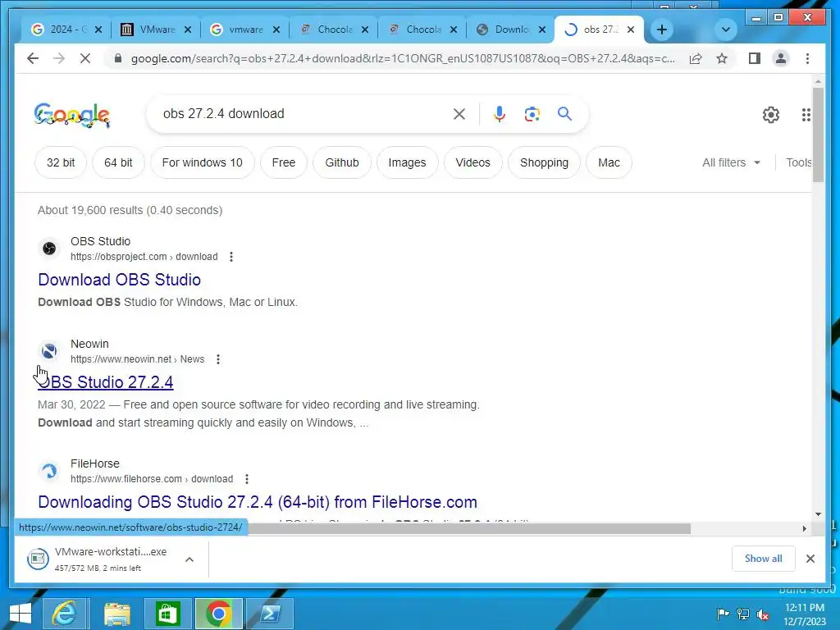Image resolution: width=840 pixels, height=630 pixels.
Task: Open a new tab
Action: pos(662,30)
